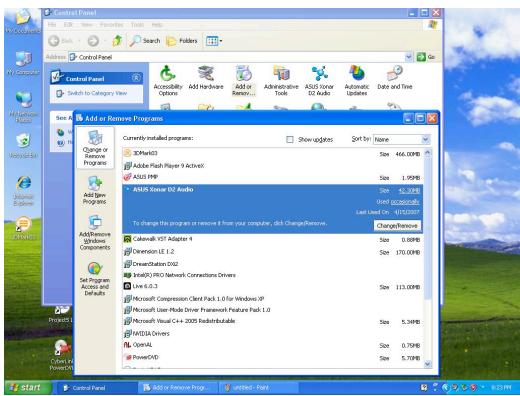This screenshot has width=520, height=396.
Task: Click the Up folder icon in Control Panel toolbar
Action: point(117,41)
